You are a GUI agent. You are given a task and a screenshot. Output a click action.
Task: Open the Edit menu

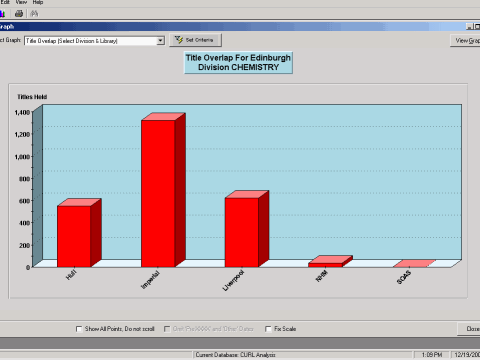tap(5, 2)
